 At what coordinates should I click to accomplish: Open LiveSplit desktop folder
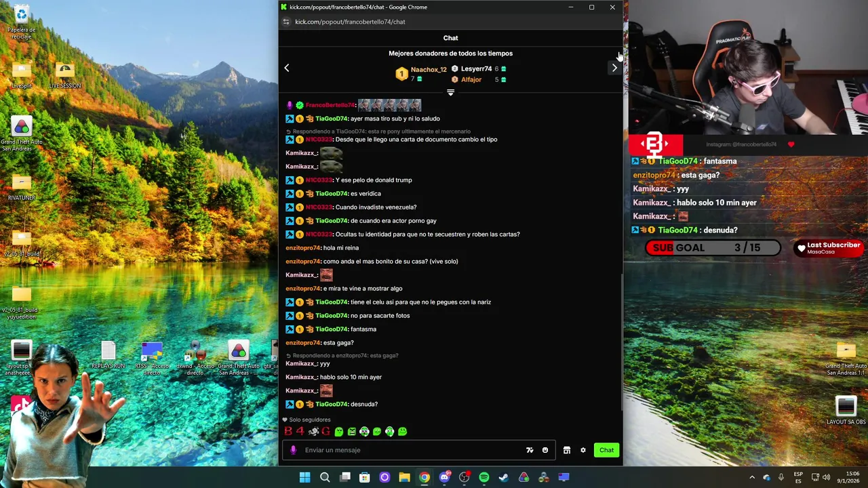click(22, 76)
